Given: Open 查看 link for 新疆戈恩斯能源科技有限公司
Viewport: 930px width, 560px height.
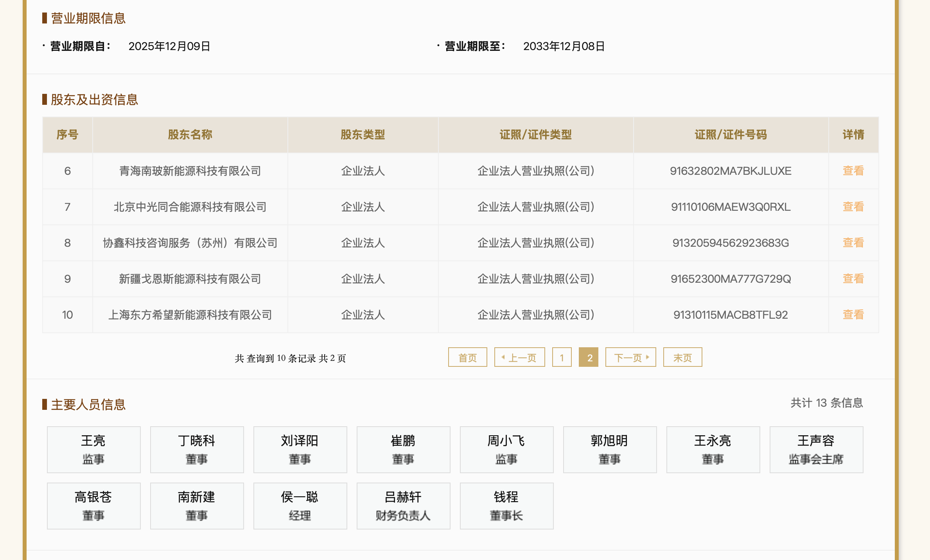Looking at the screenshot, I should (x=853, y=278).
